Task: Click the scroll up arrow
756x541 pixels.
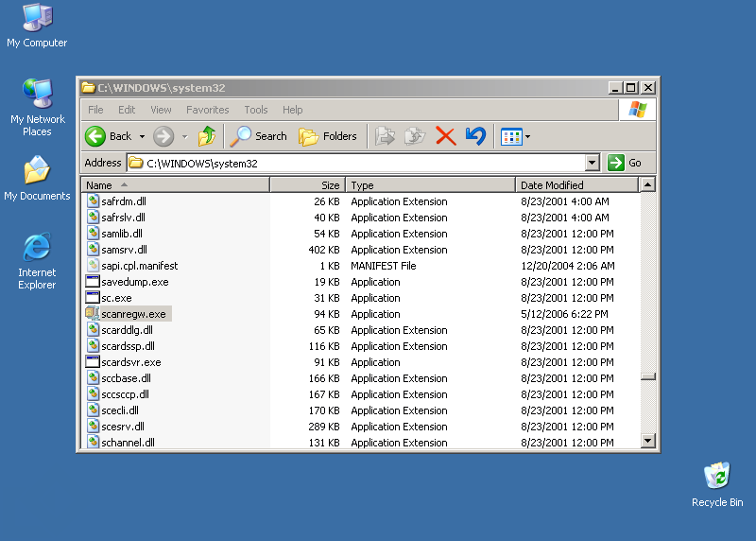Action: [648, 184]
